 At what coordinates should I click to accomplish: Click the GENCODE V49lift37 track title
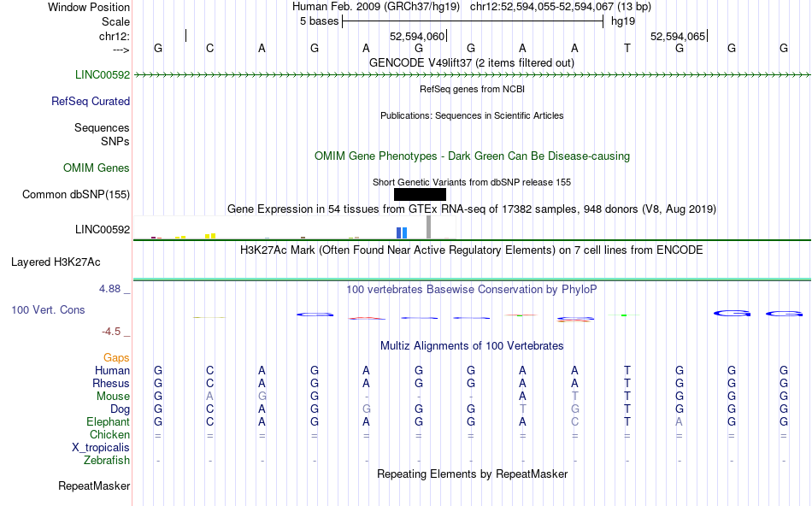click(472, 62)
